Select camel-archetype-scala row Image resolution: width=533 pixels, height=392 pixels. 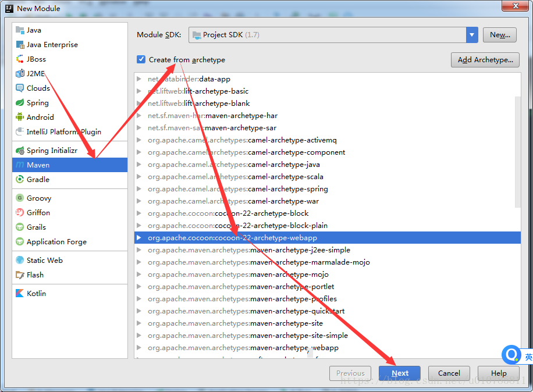coord(328,177)
